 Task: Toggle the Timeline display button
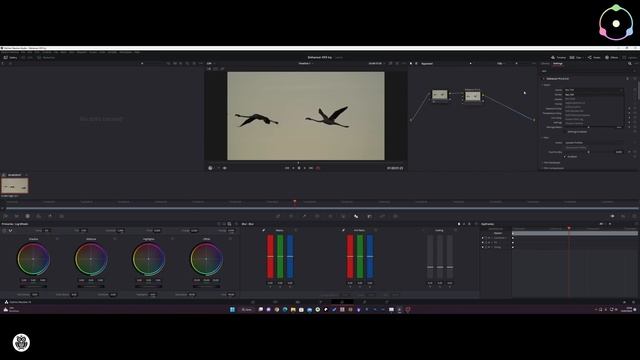[x=559, y=58]
